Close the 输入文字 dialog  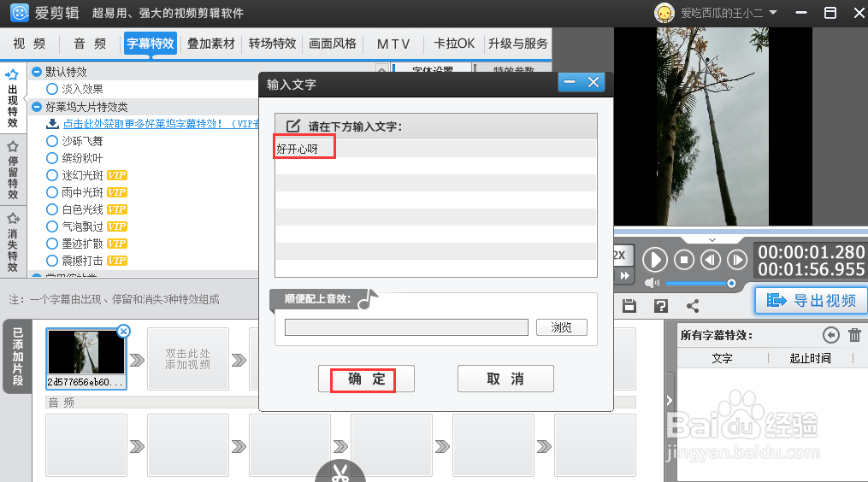[593, 82]
